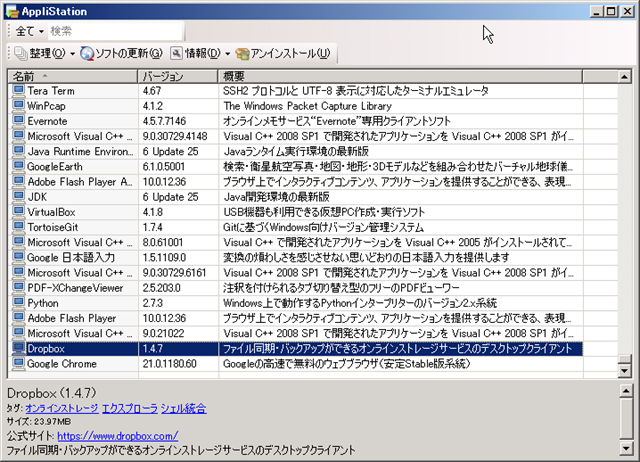This screenshot has width=640, height=462.
Task: Click the アンインストール(U) toolbar button
Action: click(284, 53)
